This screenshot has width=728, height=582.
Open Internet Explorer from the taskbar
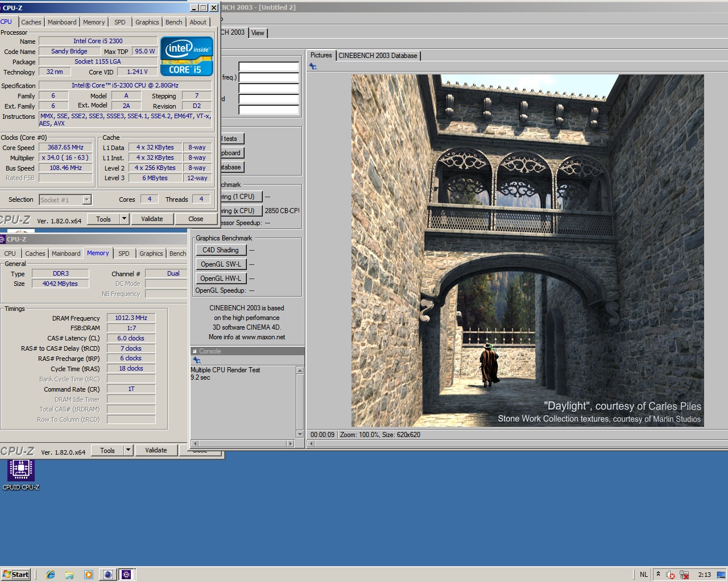click(51, 575)
